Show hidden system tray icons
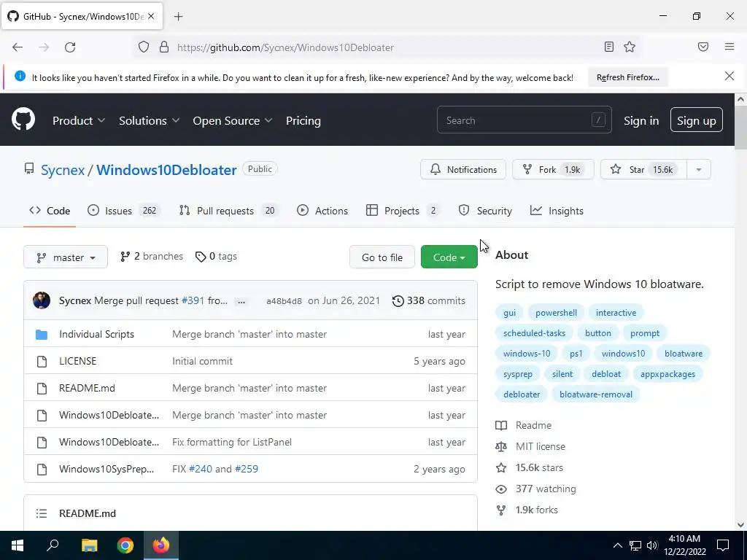The height and width of the screenshot is (560, 747). [617, 545]
